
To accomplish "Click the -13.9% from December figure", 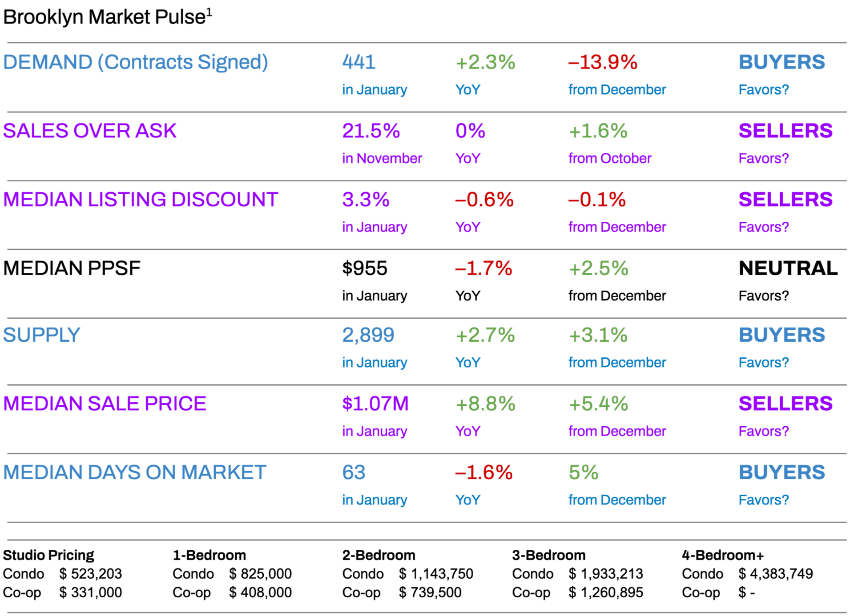I will coord(603,62).
